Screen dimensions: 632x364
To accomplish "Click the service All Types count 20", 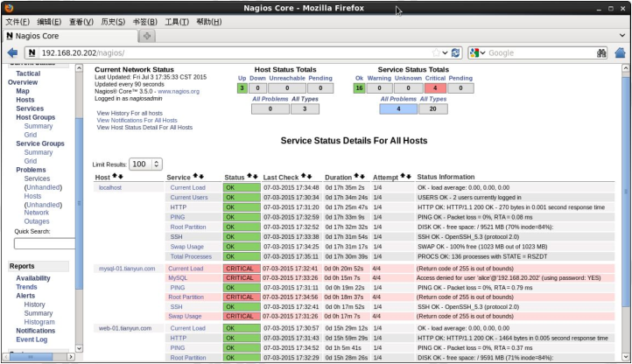I will point(433,108).
